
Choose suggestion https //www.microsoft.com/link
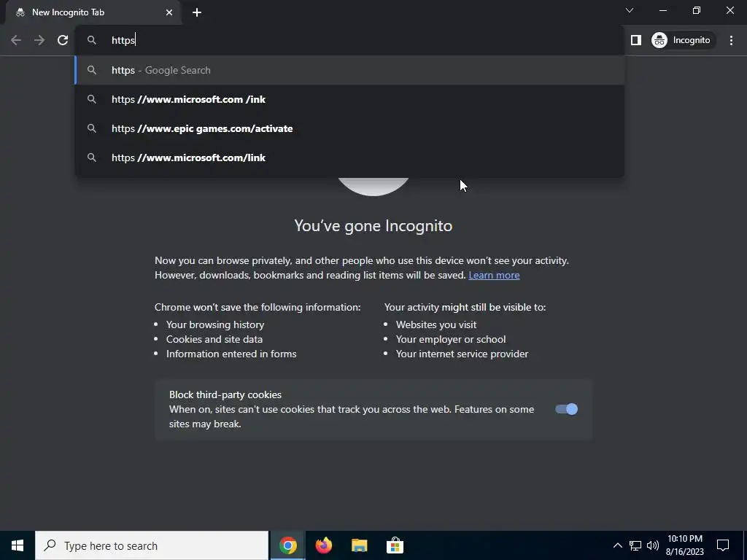349,157
